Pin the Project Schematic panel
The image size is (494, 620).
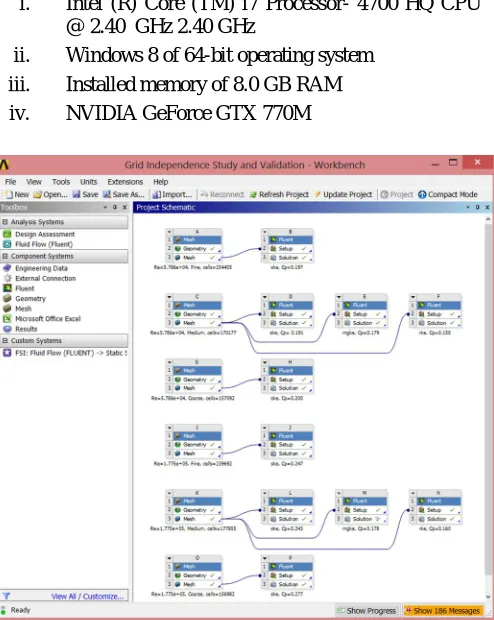click(x=477, y=207)
